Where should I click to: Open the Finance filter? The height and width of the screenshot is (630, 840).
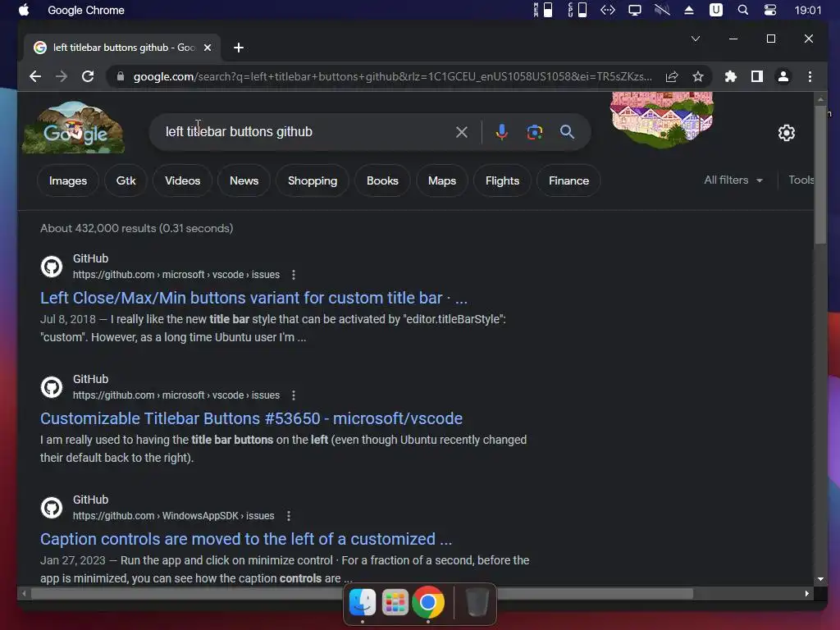coord(569,180)
